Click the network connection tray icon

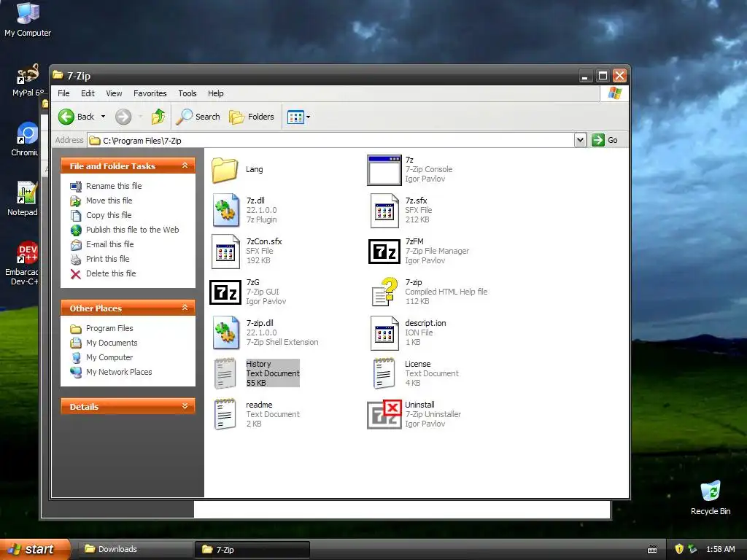[692, 549]
